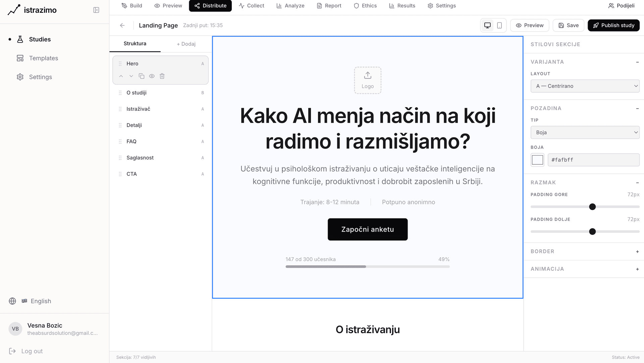Collapse the left sidebar panel
Image resolution: width=644 pixels, height=363 pixels.
pos(96,10)
